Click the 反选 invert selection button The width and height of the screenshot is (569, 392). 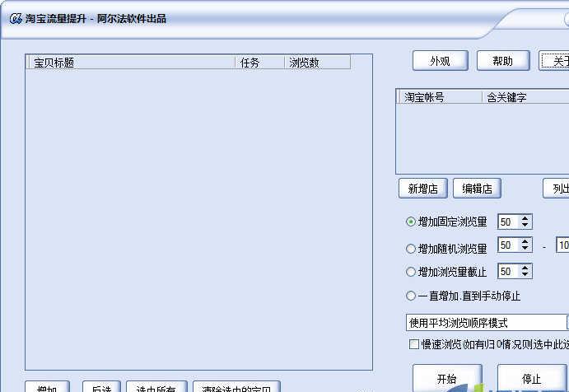click(x=101, y=387)
